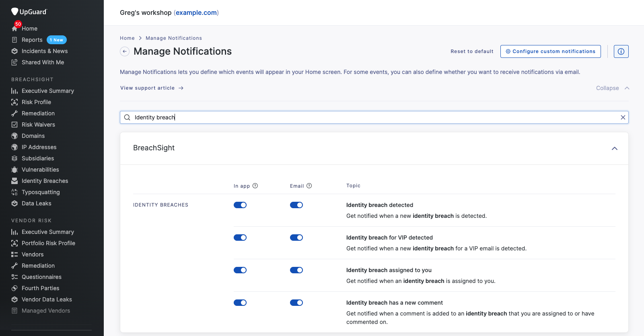Open the Reports menu item
The image size is (644, 336).
tap(32, 40)
